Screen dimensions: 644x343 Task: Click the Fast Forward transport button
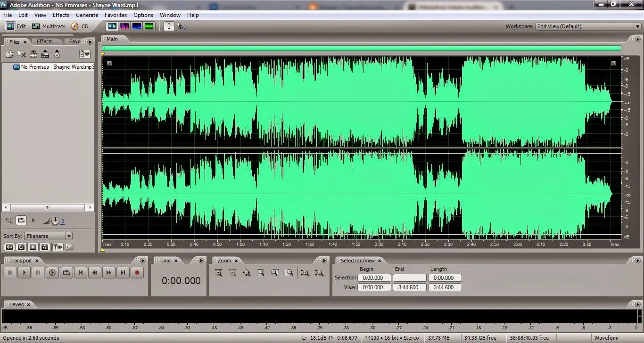[x=109, y=272]
